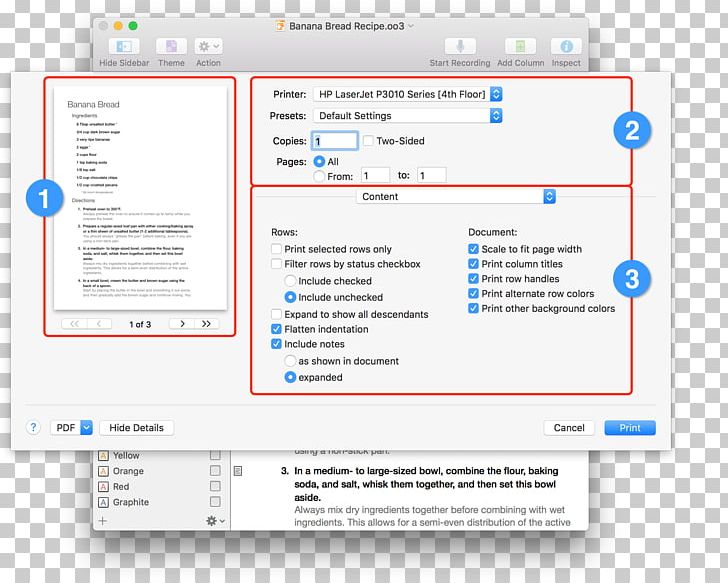The height and width of the screenshot is (583, 728).
Task: Click the help question mark button
Action: tap(32, 428)
